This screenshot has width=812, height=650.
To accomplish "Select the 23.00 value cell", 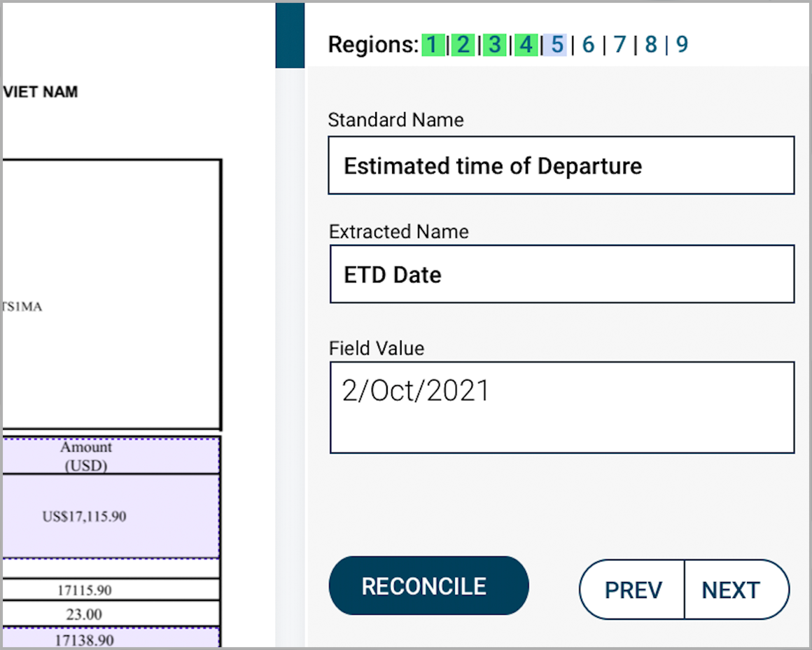I will click(x=111, y=614).
